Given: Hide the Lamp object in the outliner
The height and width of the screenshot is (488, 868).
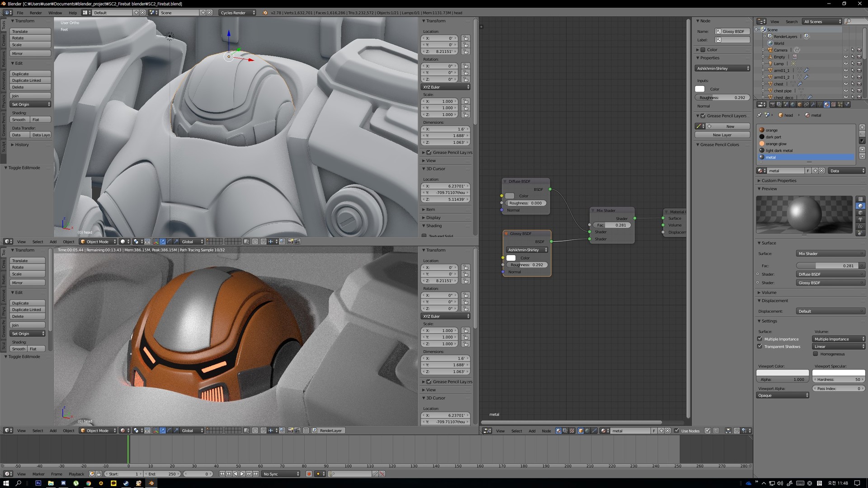Looking at the screenshot, I should pos(846,63).
